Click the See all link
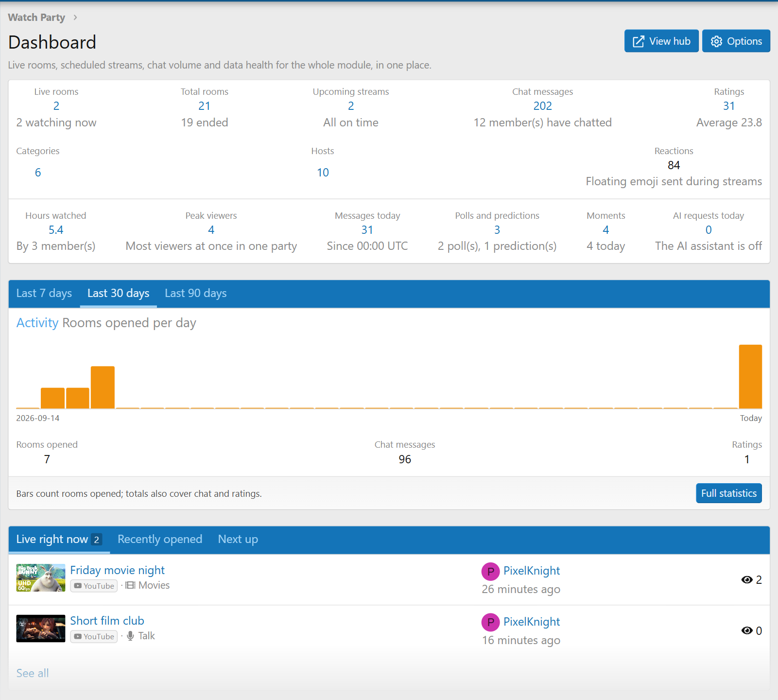The height and width of the screenshot is (700, 778). (x=33, y=673)
